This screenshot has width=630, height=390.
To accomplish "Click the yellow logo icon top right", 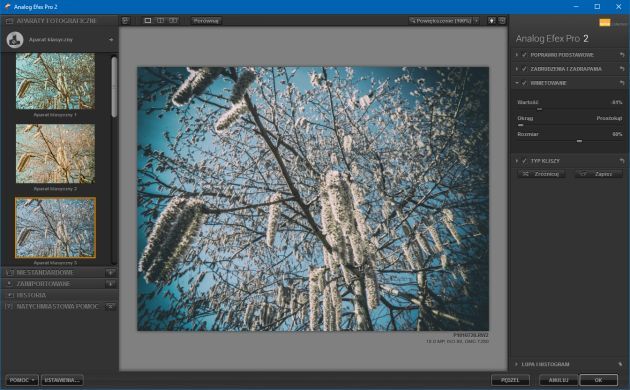I will point(605,22).
